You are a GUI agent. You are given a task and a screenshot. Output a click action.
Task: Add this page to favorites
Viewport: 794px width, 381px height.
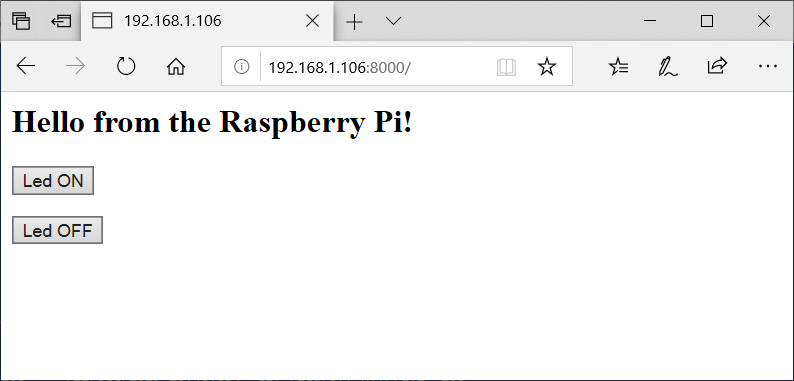547,66
